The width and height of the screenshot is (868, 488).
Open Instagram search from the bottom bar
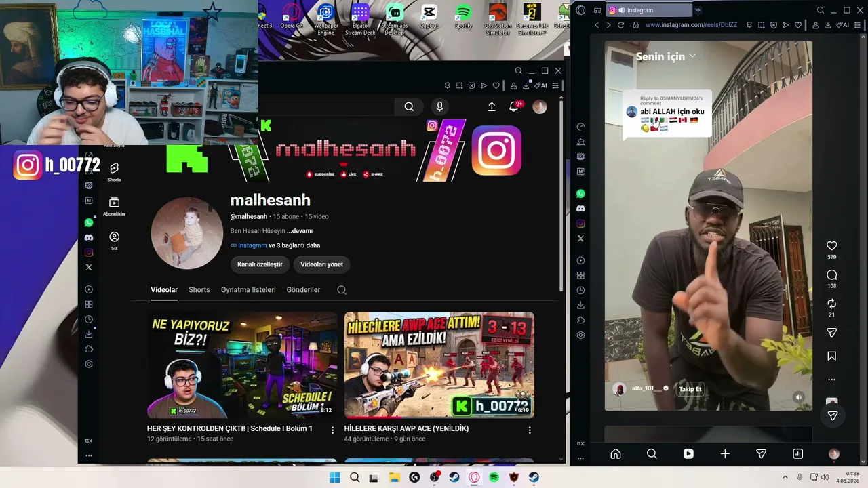(x=652, y=454)
